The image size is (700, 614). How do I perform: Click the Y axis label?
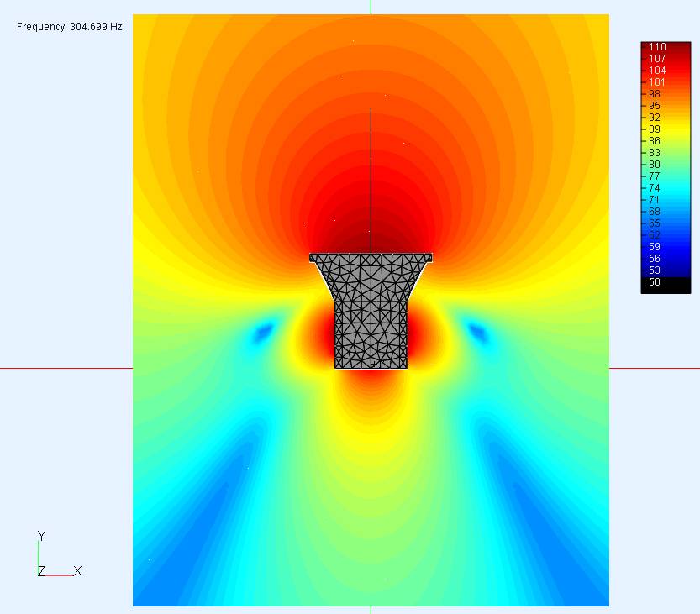(x=41, y=536)
